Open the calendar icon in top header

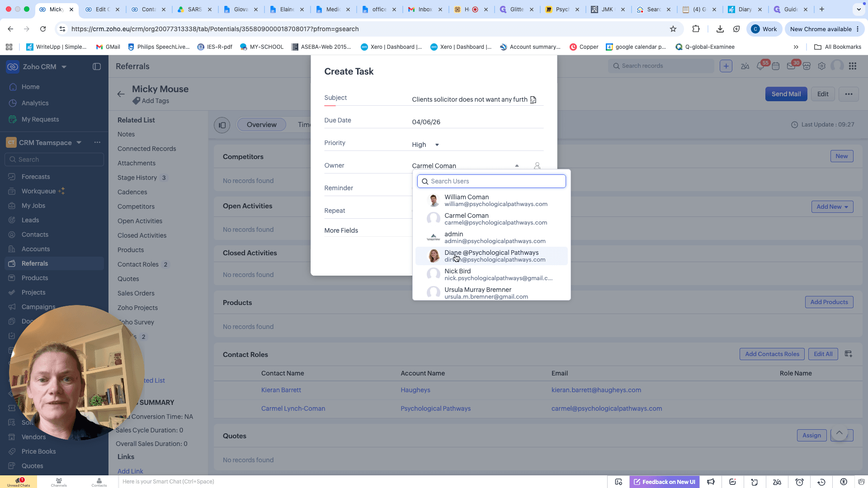click(776, 66)
